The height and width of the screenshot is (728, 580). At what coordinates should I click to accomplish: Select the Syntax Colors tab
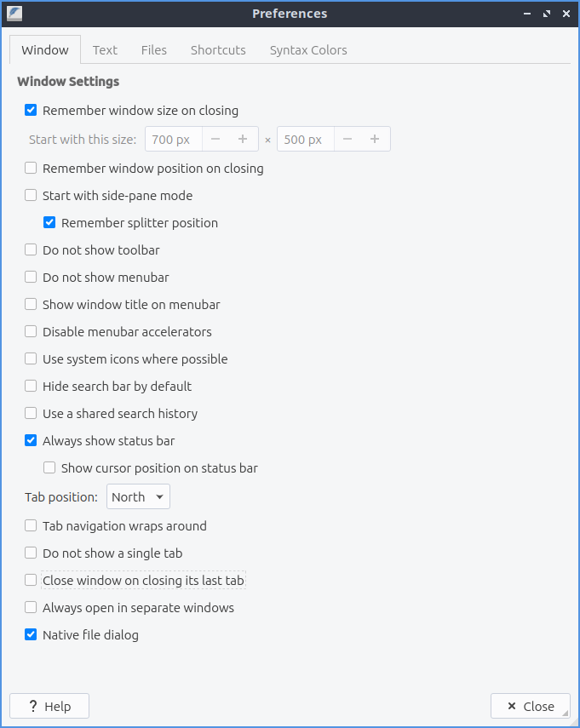308,50
